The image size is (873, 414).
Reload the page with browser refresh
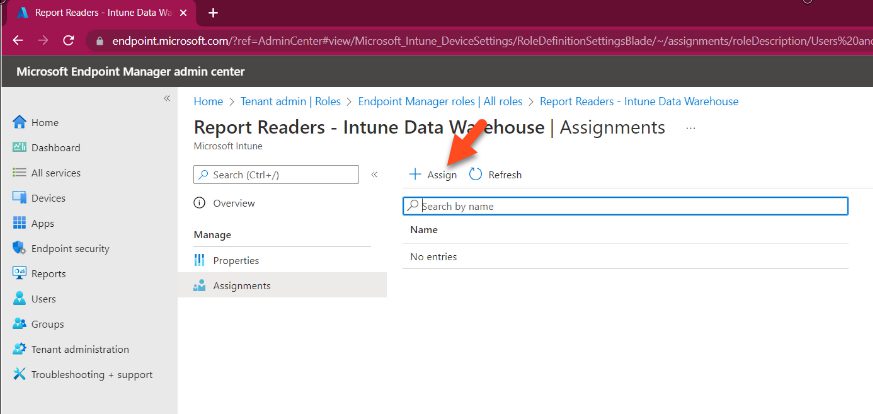click(68, 41)
